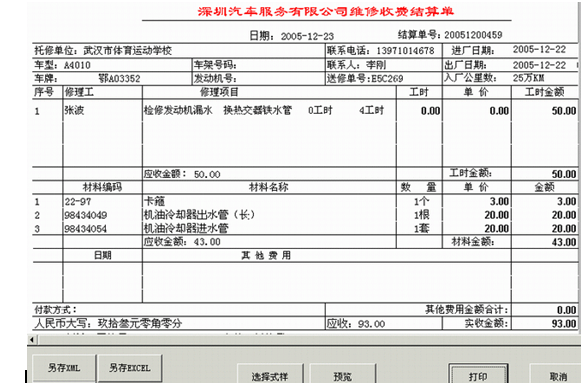Viewport: 581px width, 383px height.
Task: Click the 选择式样 style selection button
Action: click(x=270, y=373)
